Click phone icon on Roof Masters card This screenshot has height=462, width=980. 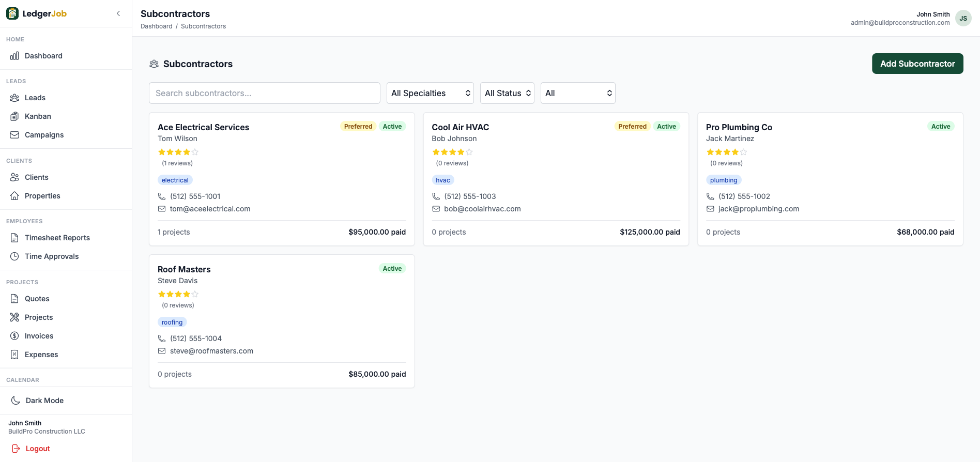tap(162, 338)
